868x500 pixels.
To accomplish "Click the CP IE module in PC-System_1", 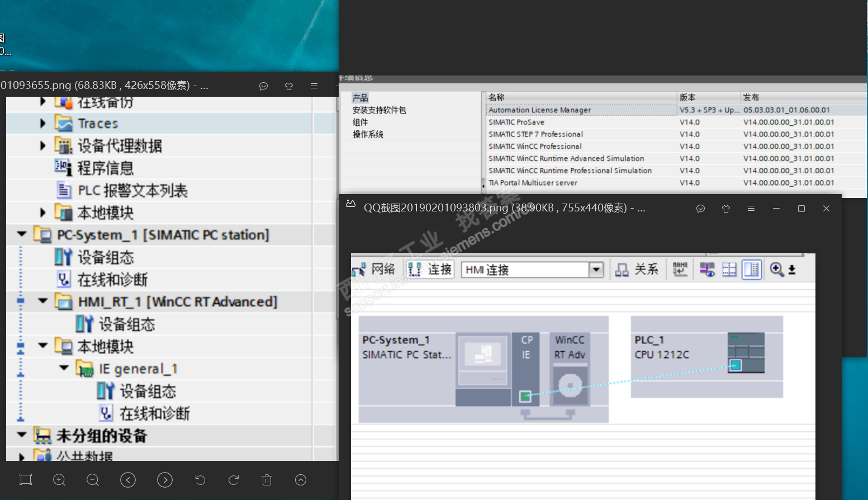I will [526, 369].
